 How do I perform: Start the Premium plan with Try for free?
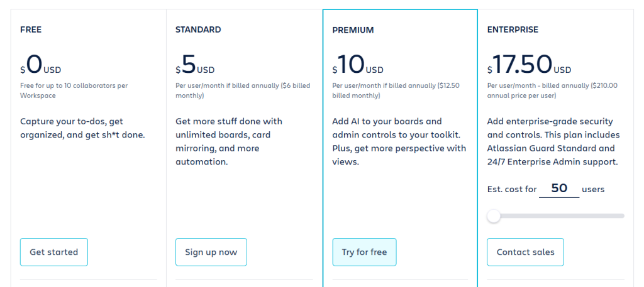pyautogui.click(x=364, y=252)
